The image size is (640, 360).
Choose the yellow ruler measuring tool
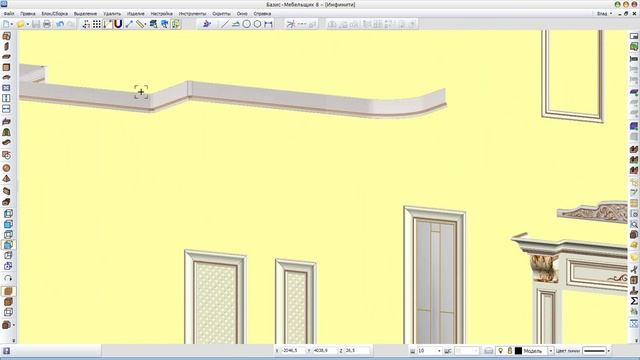tap(140, 24)
